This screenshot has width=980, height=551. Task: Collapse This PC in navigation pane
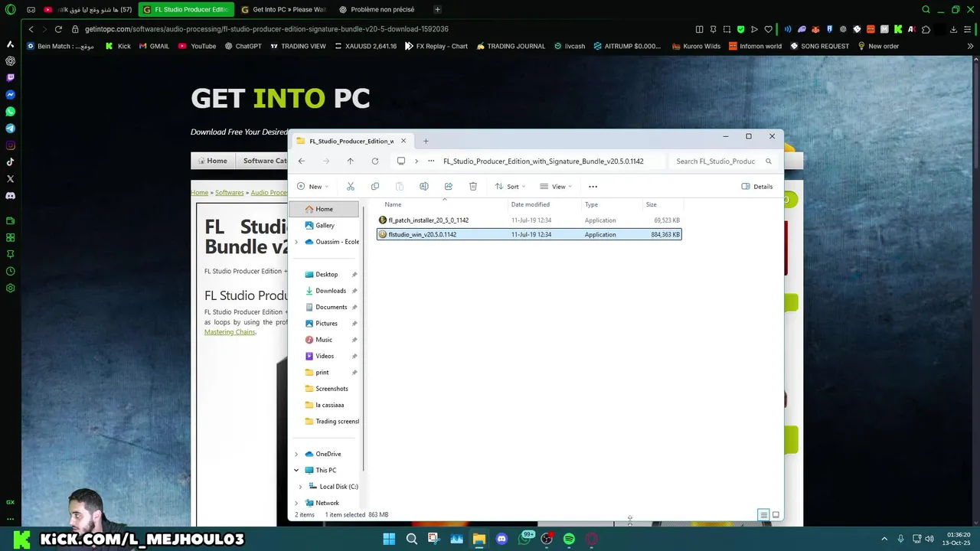(296, 470)
